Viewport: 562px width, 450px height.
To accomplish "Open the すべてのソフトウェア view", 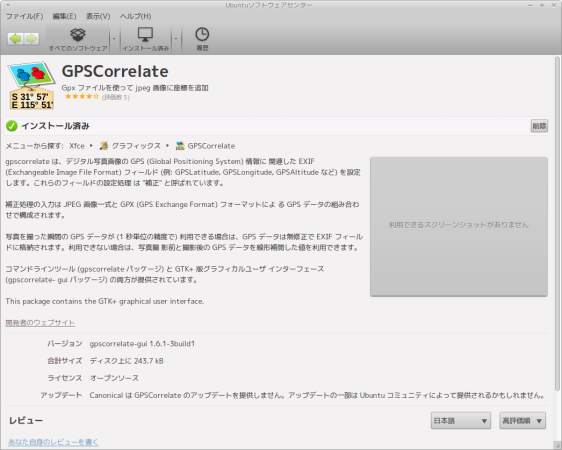I will pyautogui.click(x=78, y=39).
